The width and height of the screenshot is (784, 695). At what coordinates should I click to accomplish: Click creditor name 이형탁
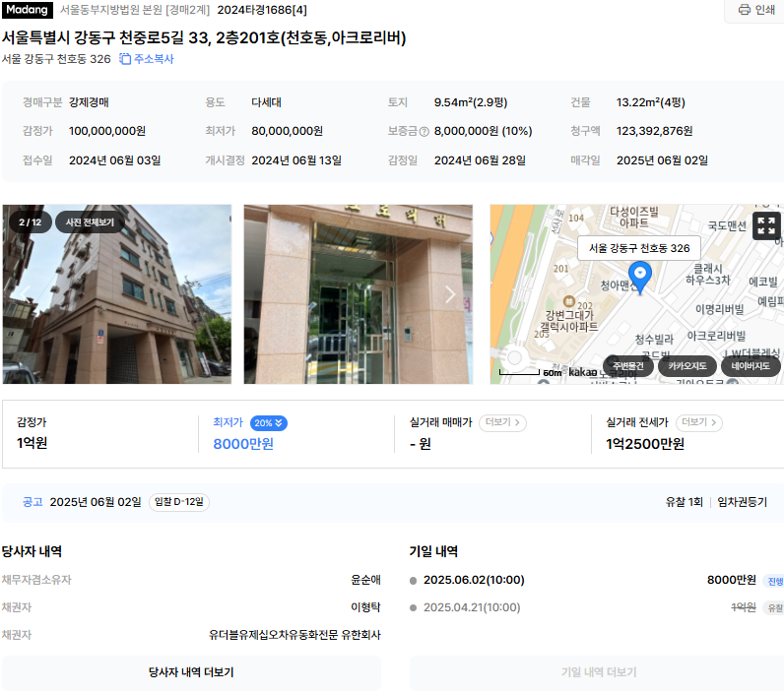pyautogui.click(x=365, y=607)
